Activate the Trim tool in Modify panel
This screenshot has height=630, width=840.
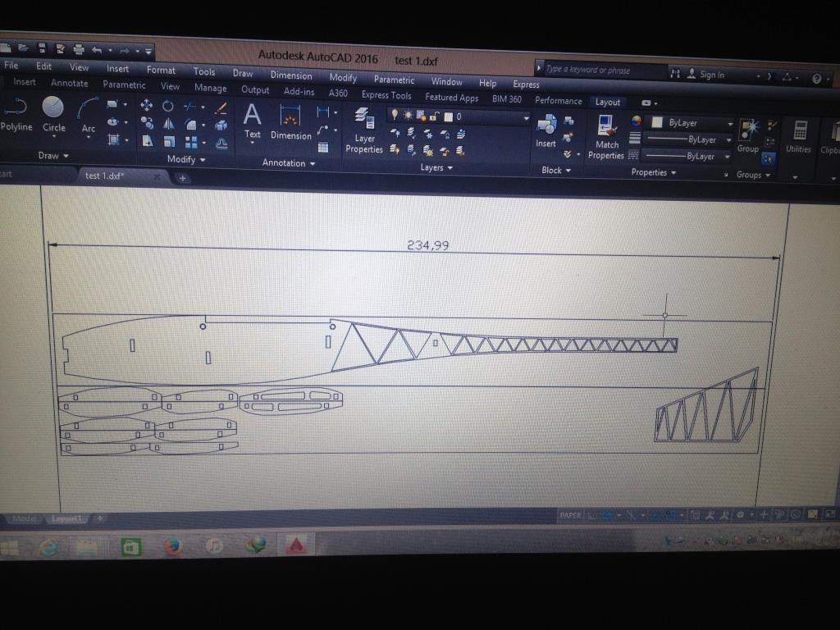pyautogui.click(x=189, y=107)
